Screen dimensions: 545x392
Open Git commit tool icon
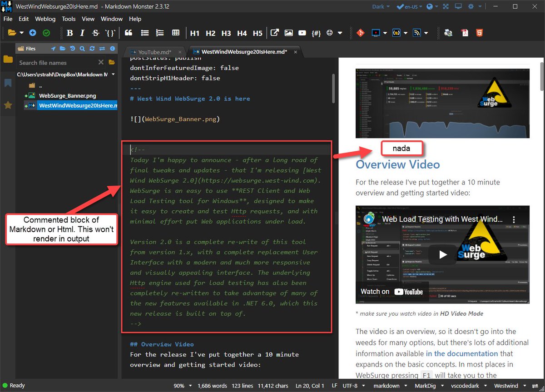(x=360, y=33)
